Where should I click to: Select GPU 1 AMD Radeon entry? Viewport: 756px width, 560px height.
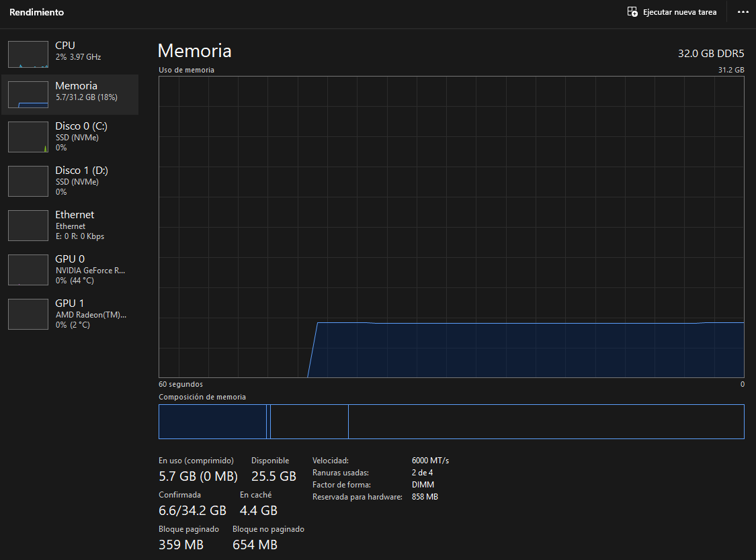click(x=70, y=314)
